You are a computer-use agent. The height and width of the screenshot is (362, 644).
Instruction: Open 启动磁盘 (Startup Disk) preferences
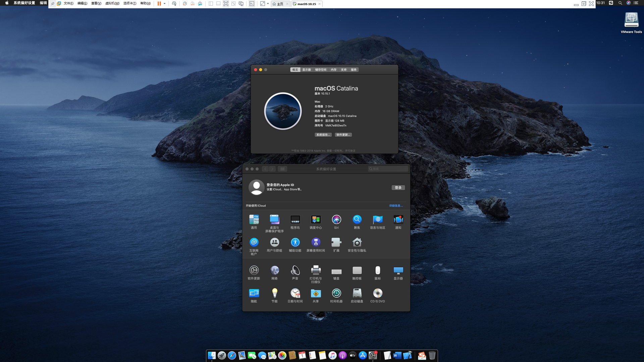357,295
